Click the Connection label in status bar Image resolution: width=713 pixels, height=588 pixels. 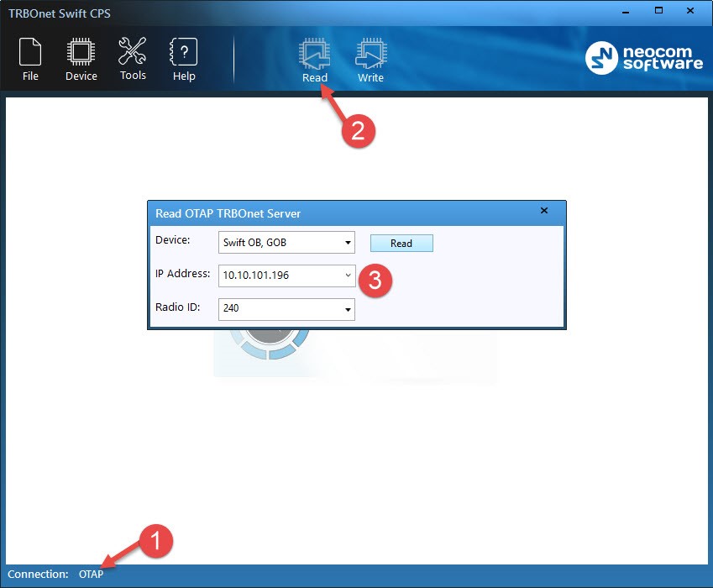[38, 574]
